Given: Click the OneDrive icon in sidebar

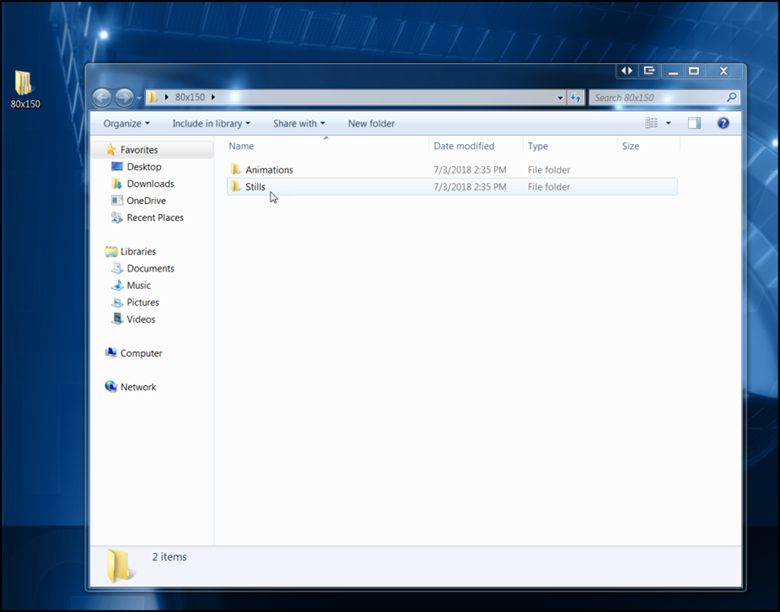Looking at the screenshot, I should coord(117,201).
